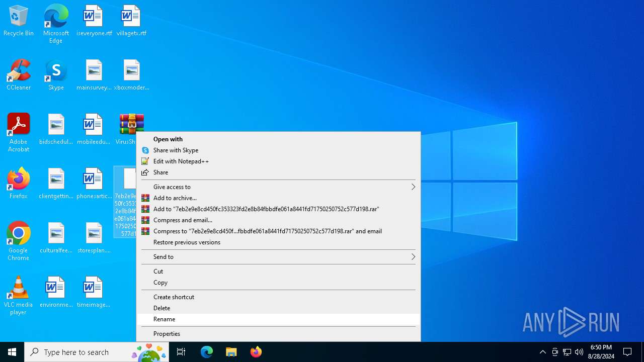This screenshot has width=644, height=362.
Task: Select the culturalfee image file icon
Action: pos(56,238)
